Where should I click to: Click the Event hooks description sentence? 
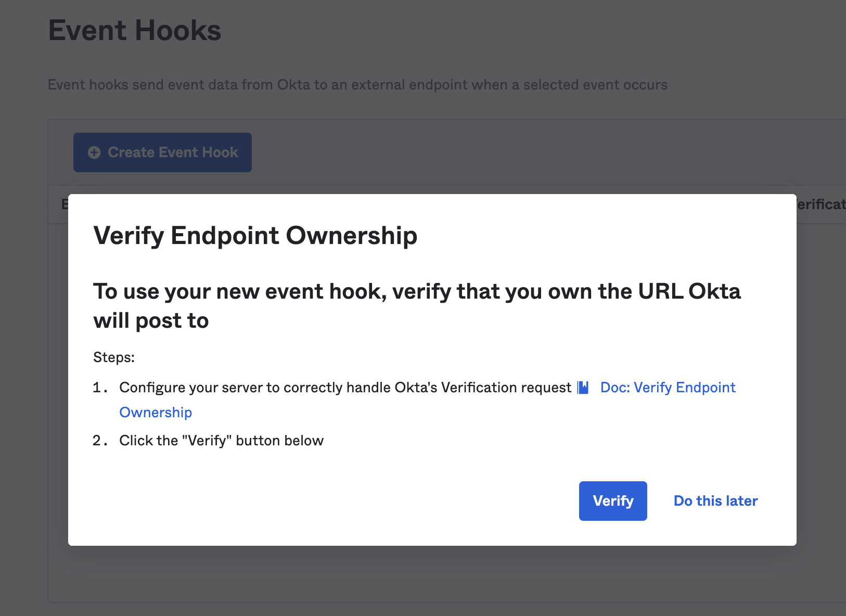(x=357, y=85)
